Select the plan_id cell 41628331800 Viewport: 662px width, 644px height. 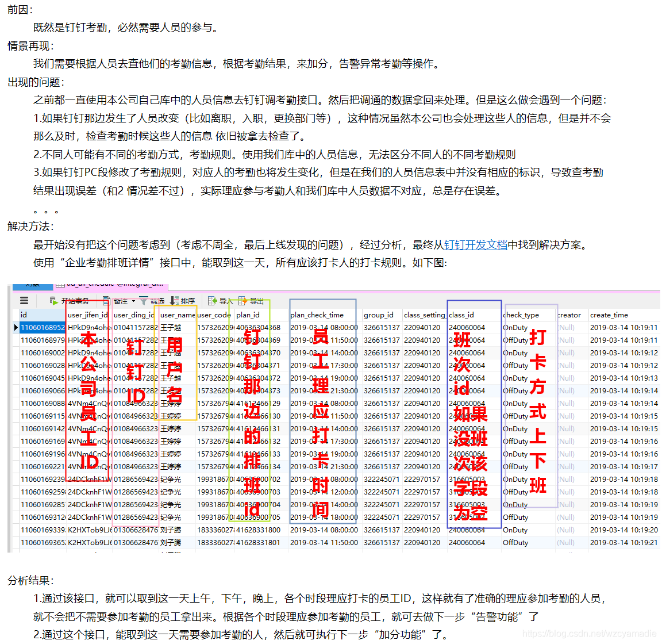point(261,530)
